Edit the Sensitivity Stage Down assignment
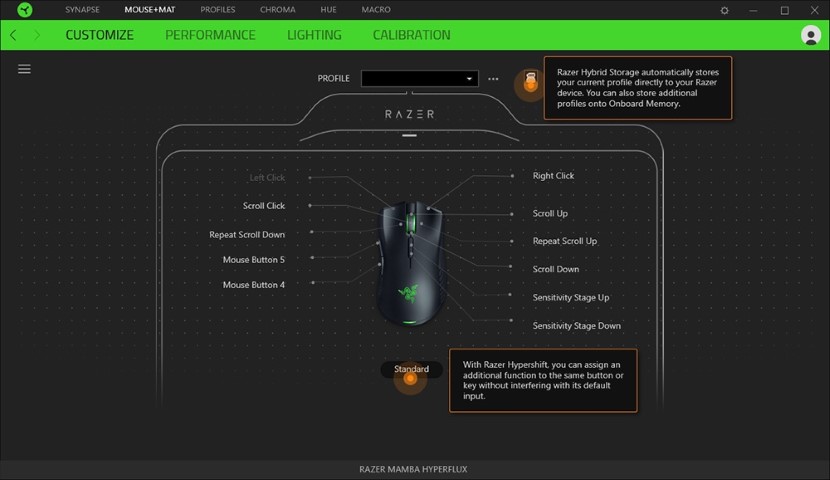The height and width of the screenshot is (480, 830). (576, 326)
